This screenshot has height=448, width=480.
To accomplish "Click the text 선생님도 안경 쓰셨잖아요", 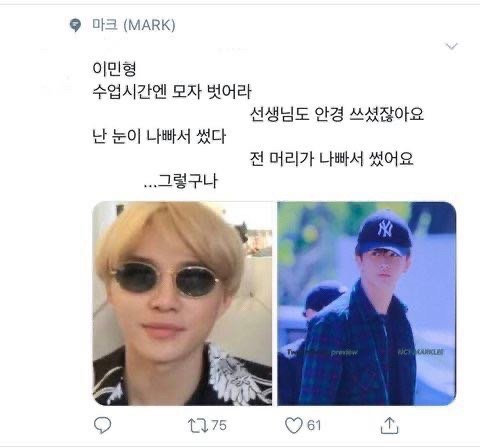I will coord(337,114).
